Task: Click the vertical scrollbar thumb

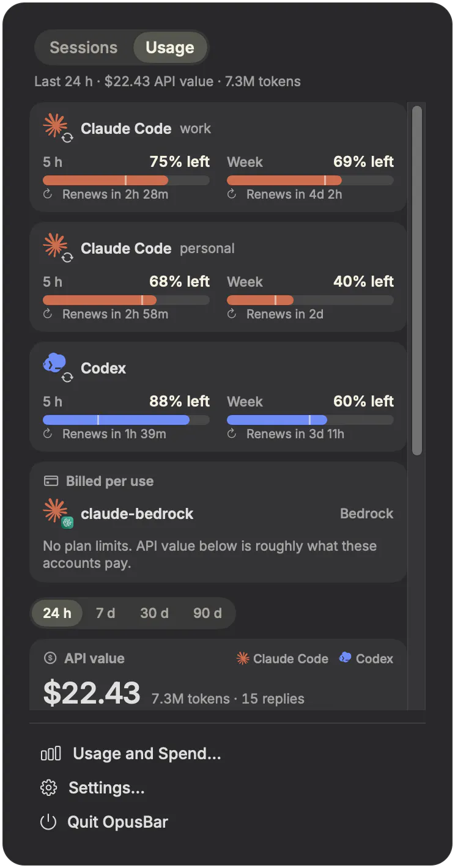Action: click(x=417, y=281)
